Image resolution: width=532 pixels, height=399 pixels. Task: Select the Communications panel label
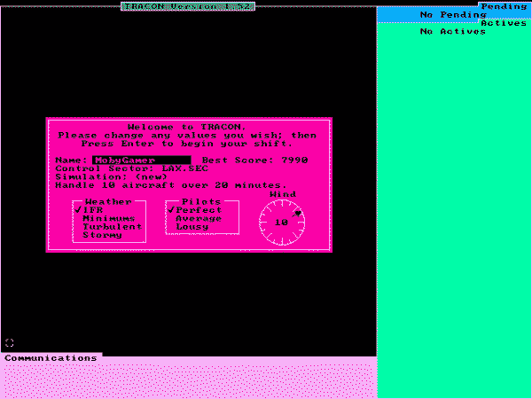(50, 358)
